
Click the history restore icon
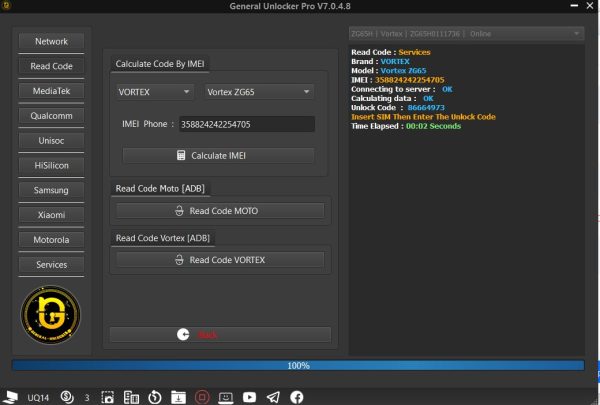(155, 397)
